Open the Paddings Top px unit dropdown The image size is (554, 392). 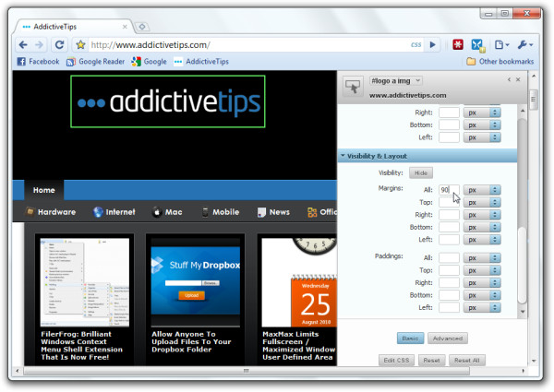coord(482,270)
